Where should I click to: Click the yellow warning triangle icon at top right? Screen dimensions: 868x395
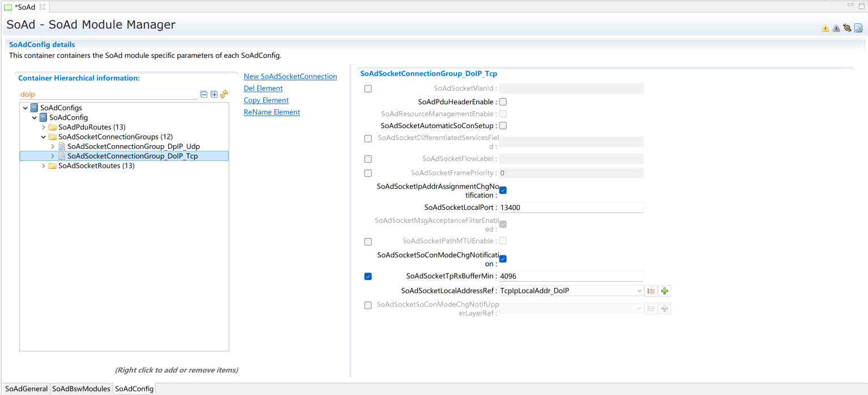click(825, 28)
